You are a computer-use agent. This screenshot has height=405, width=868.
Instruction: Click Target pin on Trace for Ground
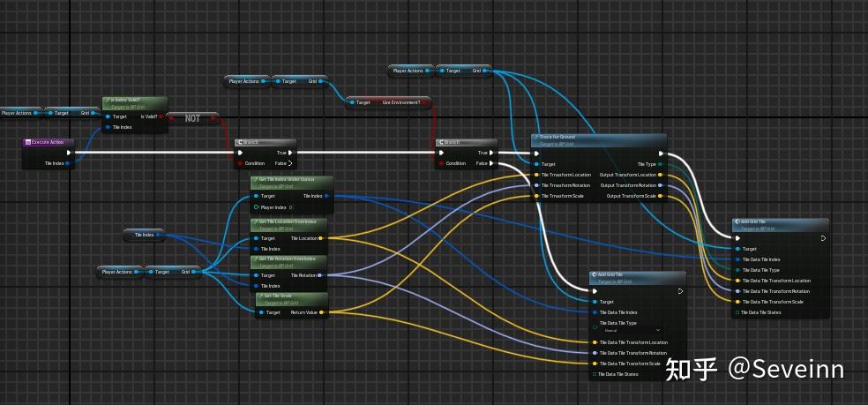[x=536, y=164]
